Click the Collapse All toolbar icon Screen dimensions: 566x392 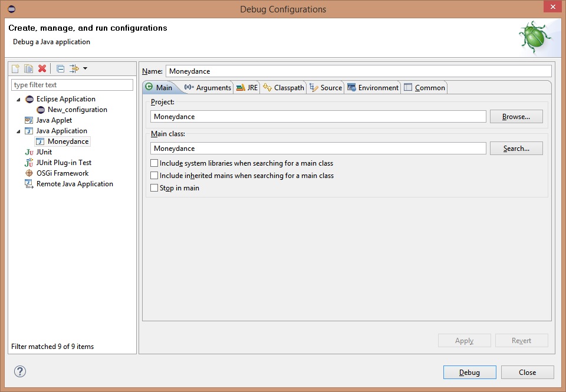coord(61,68)
